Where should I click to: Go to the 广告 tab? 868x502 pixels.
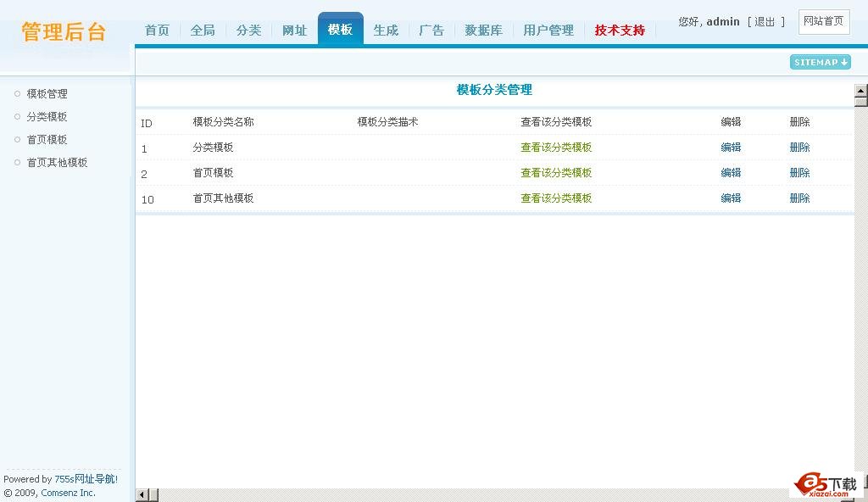[431, 31]
